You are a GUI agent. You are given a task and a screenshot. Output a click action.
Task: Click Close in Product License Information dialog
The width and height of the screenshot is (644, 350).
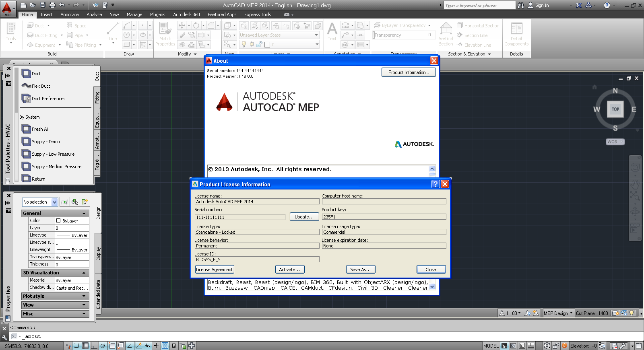[x=431, y=270]
